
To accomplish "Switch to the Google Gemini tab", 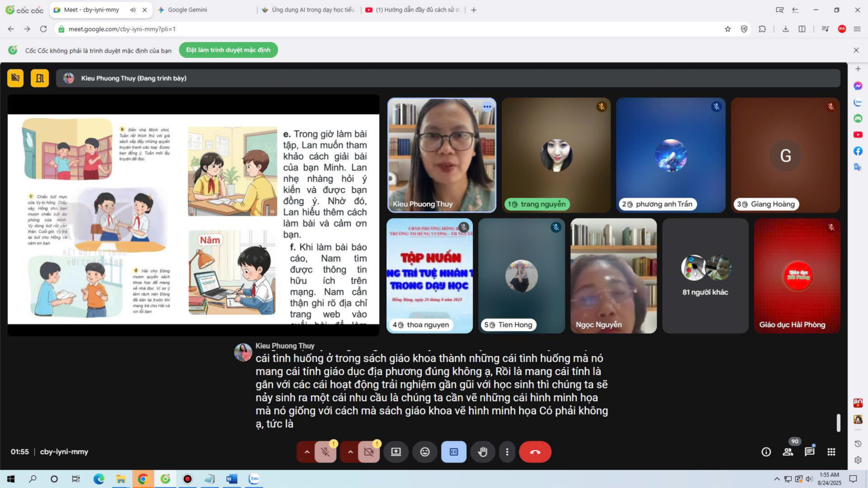I will (x=188, y=10).
